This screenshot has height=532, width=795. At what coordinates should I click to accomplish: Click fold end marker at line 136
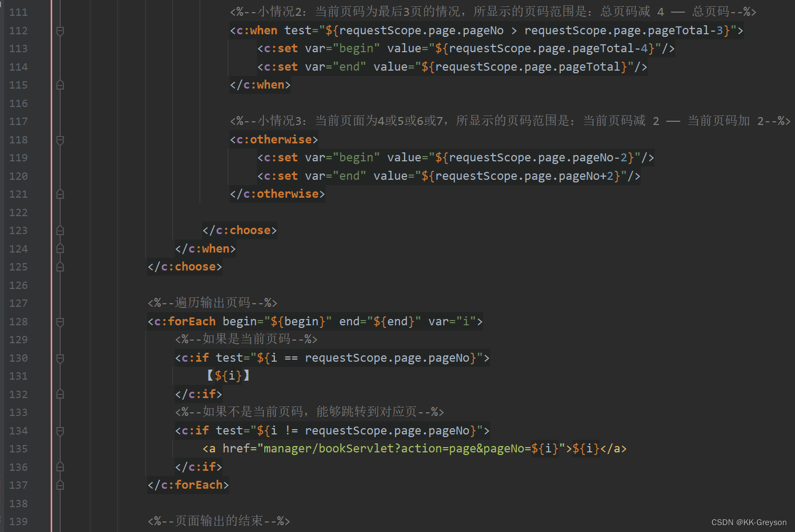pyautogui.click(x=60, y=467)
